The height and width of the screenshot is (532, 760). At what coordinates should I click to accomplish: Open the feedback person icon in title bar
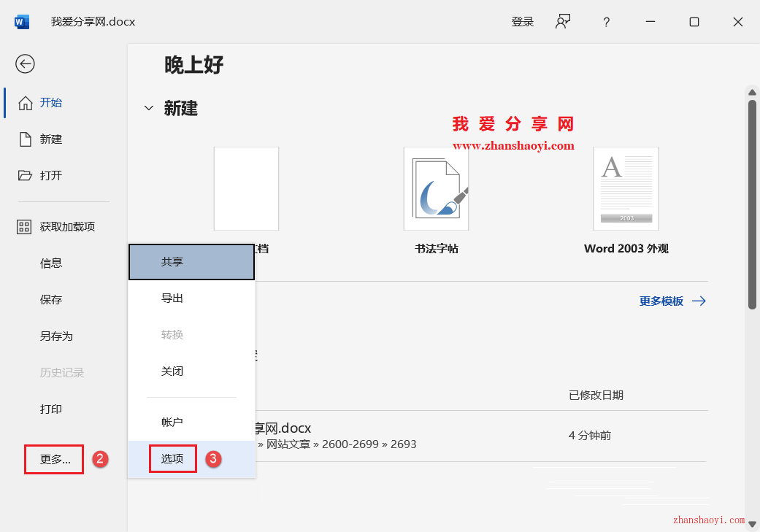[x=563, y=22]
